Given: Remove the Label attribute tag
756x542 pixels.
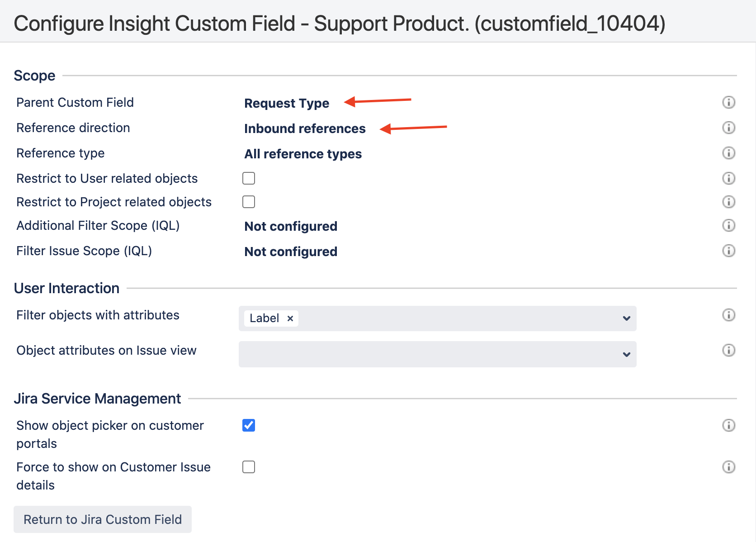Looking at the screenshot, I should tap(290, 319).
